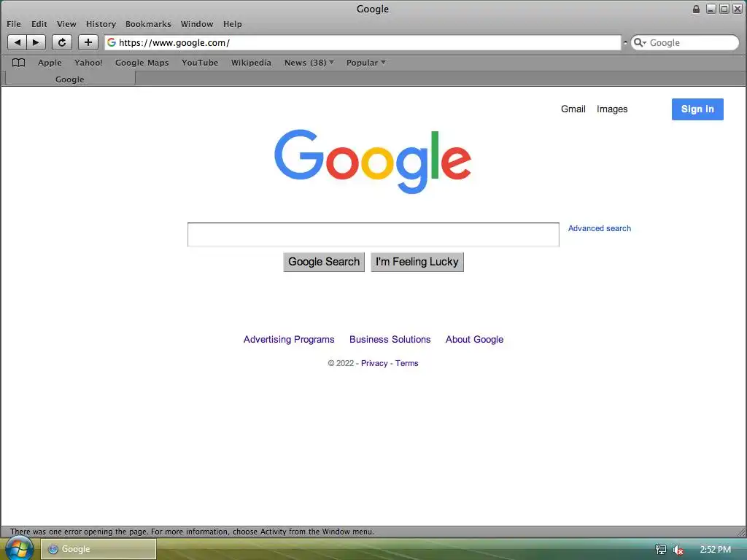Click the magnifier icon in the search field
Image resolution: width=747 pixels, height=560 pixels.
pos(639,42)
